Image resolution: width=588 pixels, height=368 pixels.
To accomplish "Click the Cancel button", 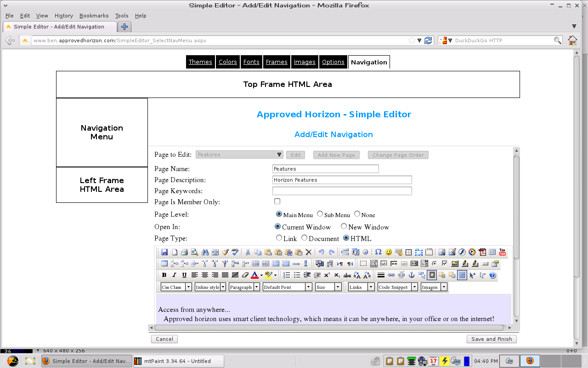I will 164,339.
